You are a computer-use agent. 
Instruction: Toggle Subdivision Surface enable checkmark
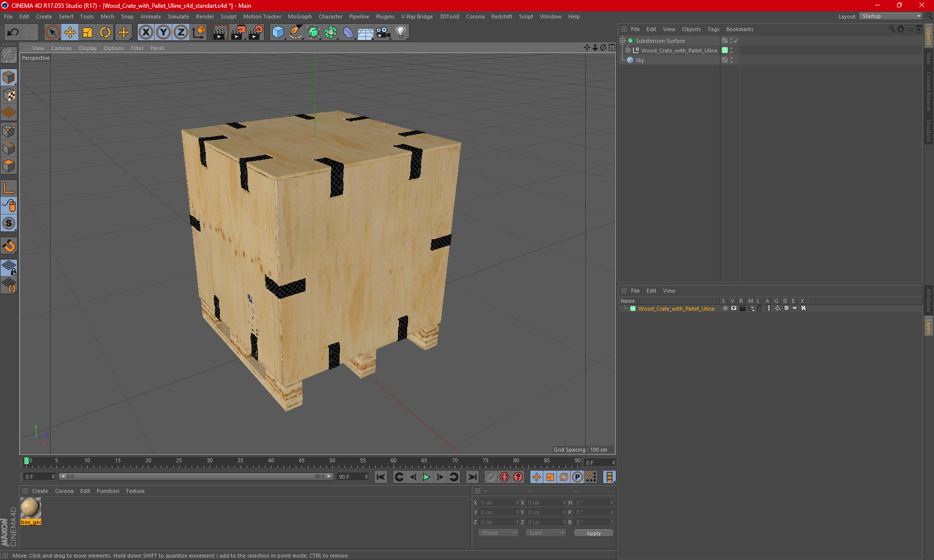click(x=736, y=41)
